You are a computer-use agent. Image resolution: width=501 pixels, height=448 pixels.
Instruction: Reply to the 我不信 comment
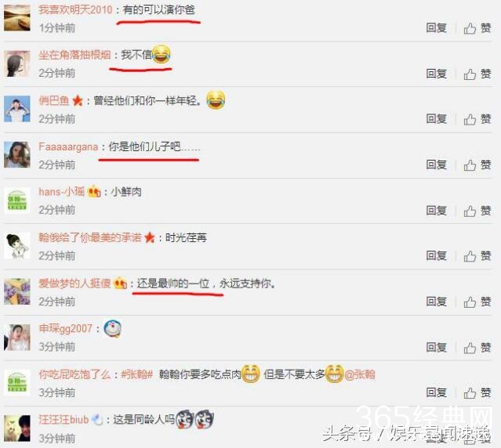(437, 74)
